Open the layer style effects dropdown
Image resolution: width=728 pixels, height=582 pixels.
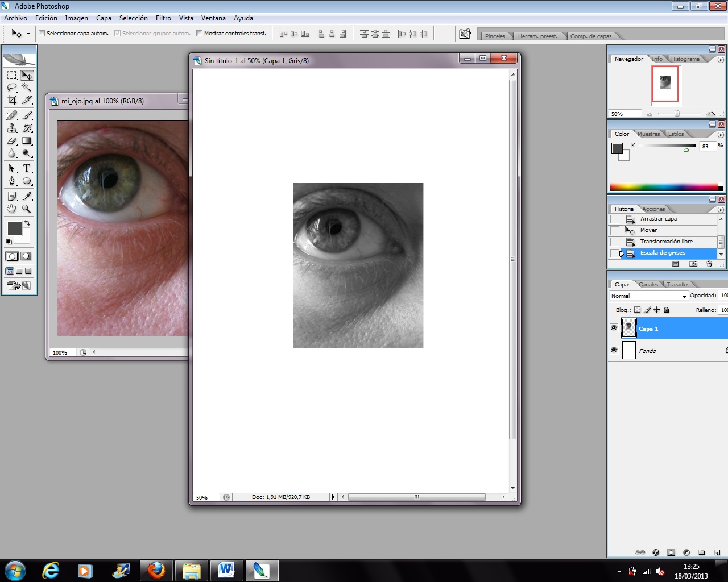(656, 552)
